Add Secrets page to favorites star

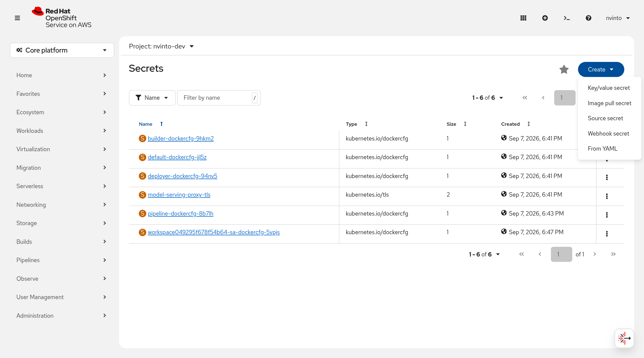(564, 70)
